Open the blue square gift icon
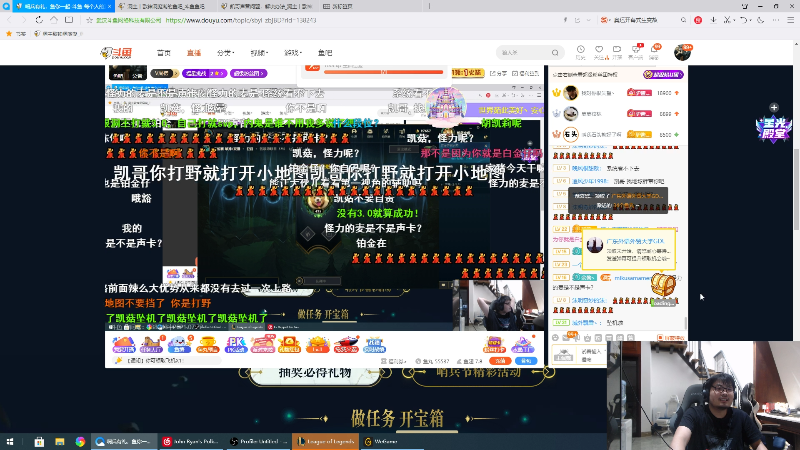Image resolution: width=800 pixels, height=450 pixels. pos(374,345)
